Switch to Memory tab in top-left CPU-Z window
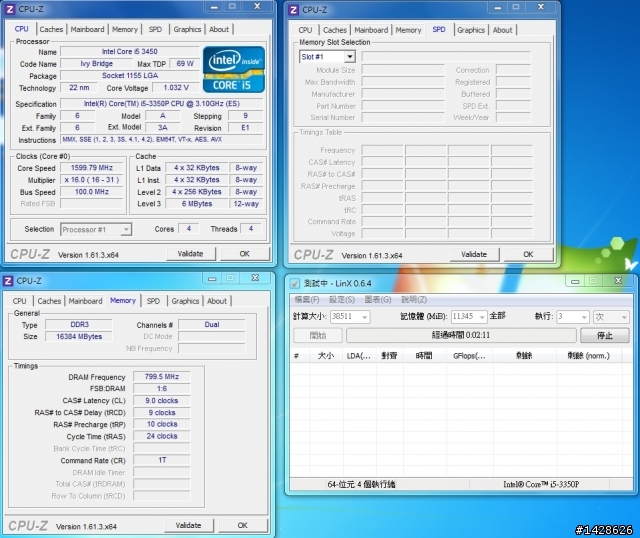 click(x=125, y=29)
